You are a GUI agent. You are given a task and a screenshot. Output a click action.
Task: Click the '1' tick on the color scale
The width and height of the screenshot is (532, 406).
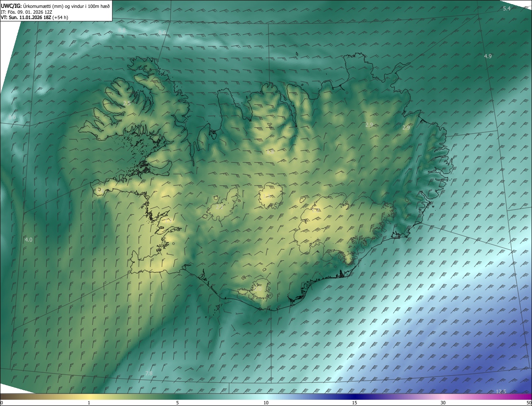89,403
